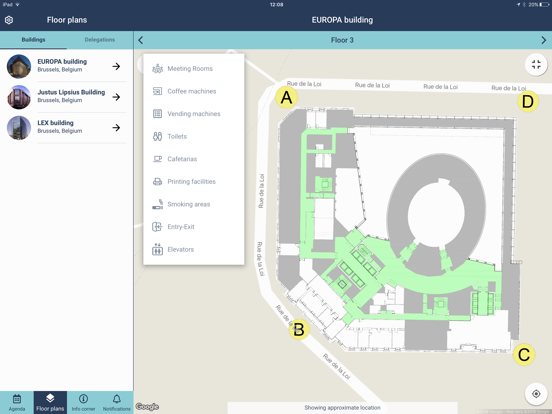Viewport: 552px width, 414px height.
Task: Click Toilets icon
Action: 157,136
